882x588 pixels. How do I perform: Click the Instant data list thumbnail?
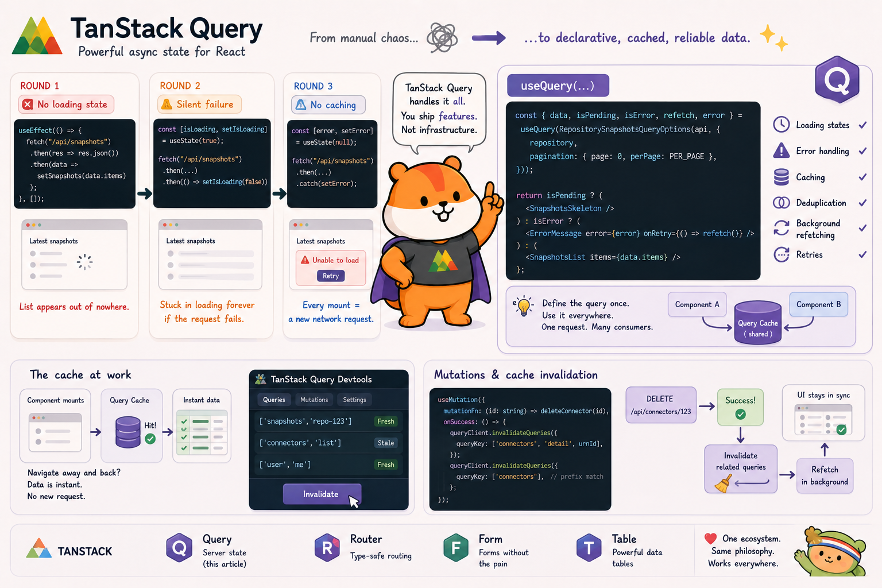click(202, 433)
